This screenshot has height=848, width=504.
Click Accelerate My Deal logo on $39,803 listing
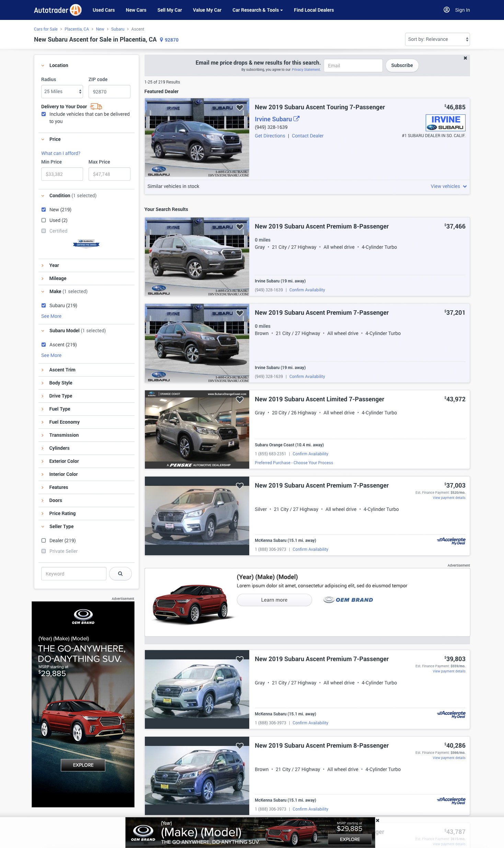pyautogui.click(x=451, y=714)
